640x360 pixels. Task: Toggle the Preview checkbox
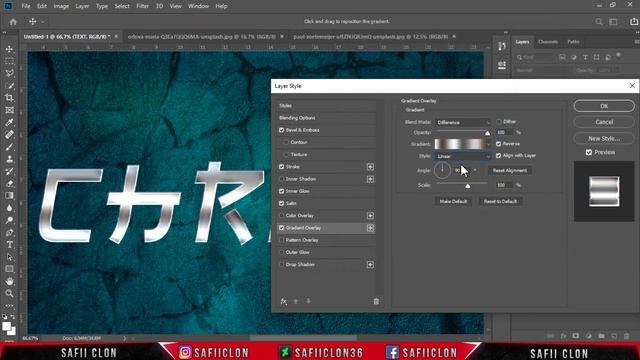coord(589,152)
